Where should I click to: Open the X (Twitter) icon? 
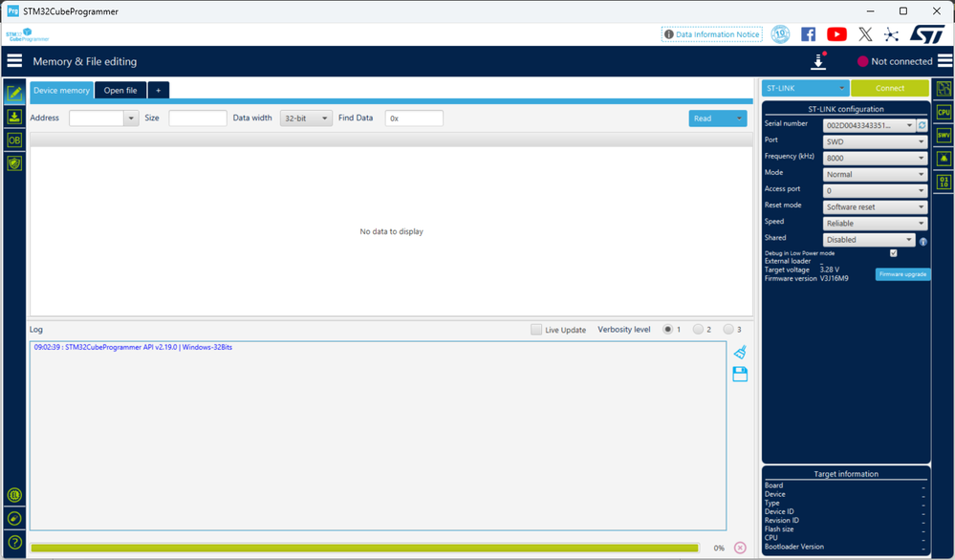tap(865, 34)
